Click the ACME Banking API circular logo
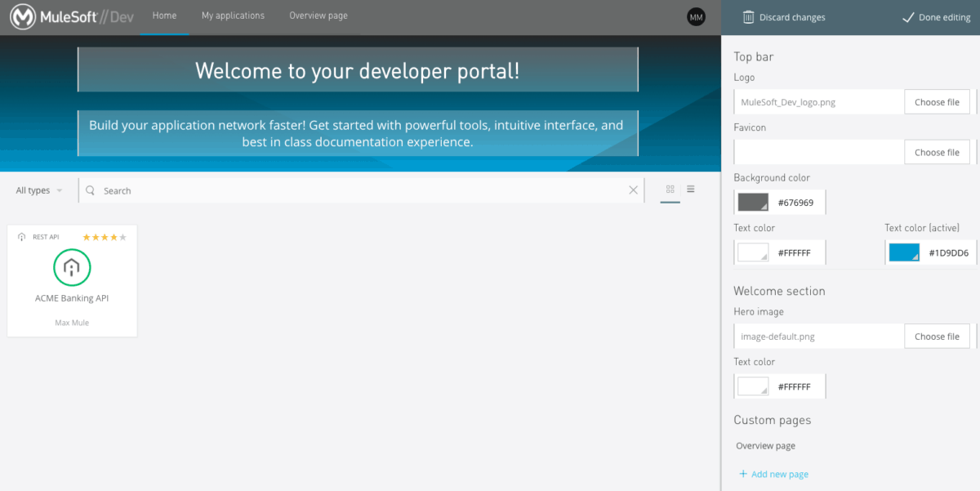Image resolution: width=980 pixels, height=491 pixels. [72, 267]
